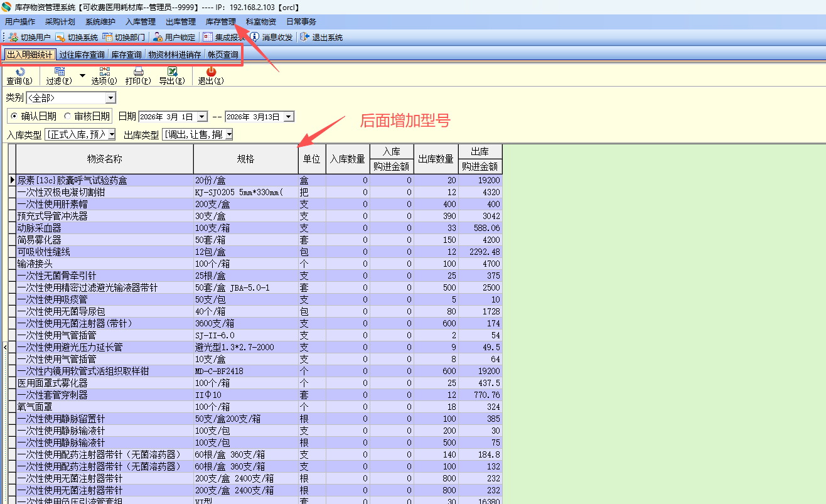Image resolution: width=826 pixels, height=504 pixels.
Task: Expand the 出库类型 dropdown
Action: pyautogui.click(x=229, y=134)
